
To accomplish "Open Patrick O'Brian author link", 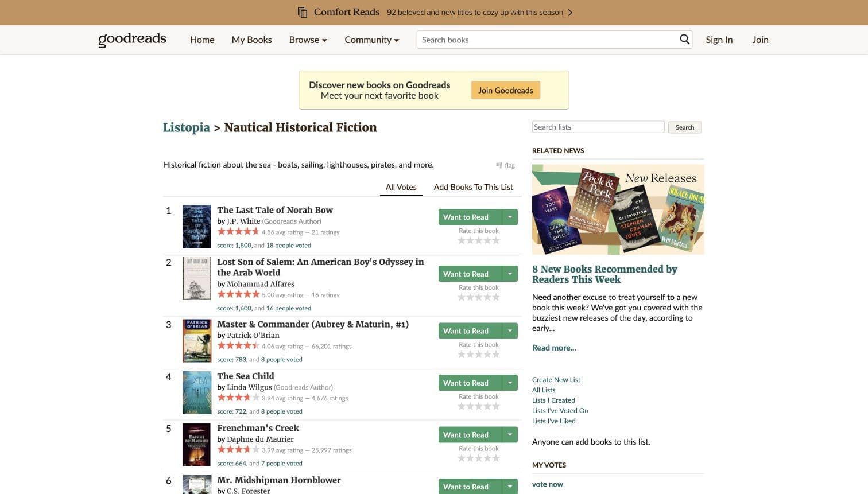I will [253, 336].
